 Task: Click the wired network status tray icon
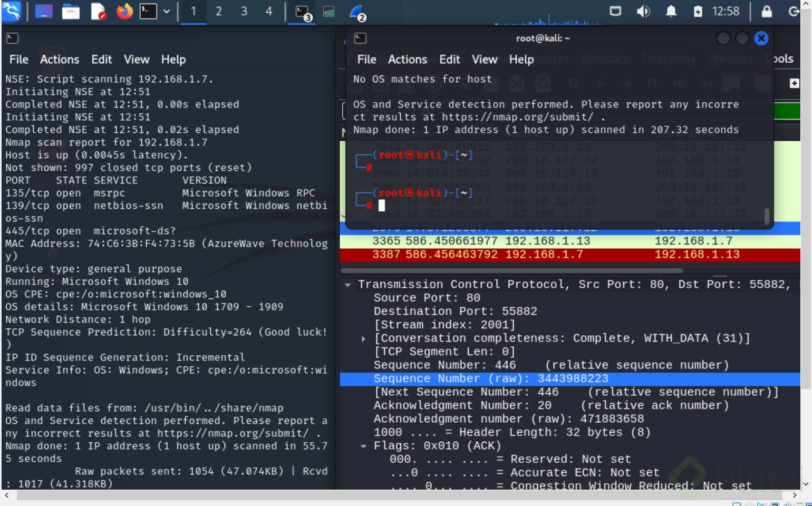[615, 11]
